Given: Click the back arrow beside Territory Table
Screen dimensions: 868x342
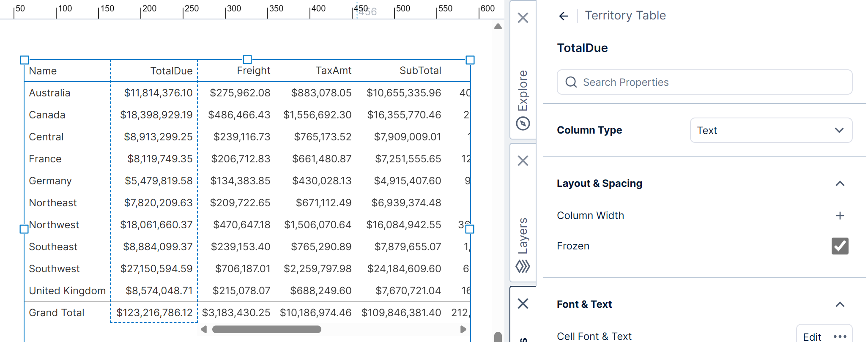Looking at the screenshot, I should (563, 16).
